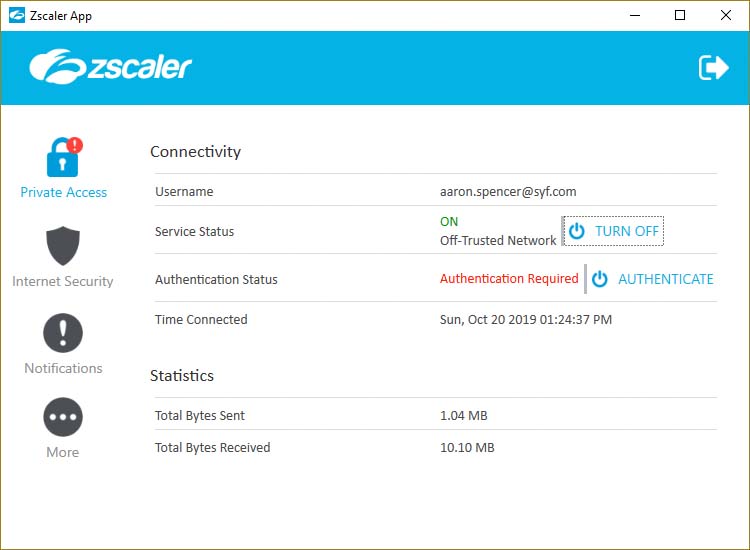Click the Zscaler App title bar icon

pyautogui.click(x=17, y=15)
